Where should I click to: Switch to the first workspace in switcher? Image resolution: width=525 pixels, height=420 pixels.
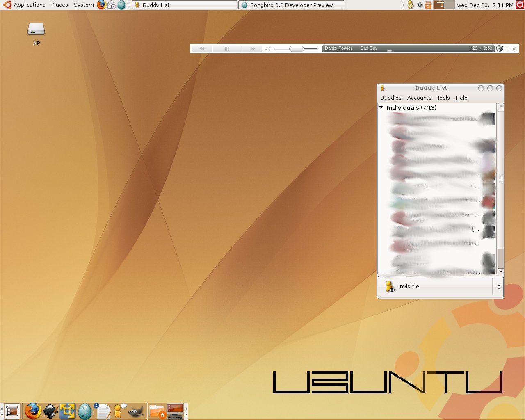coord(439,5)
